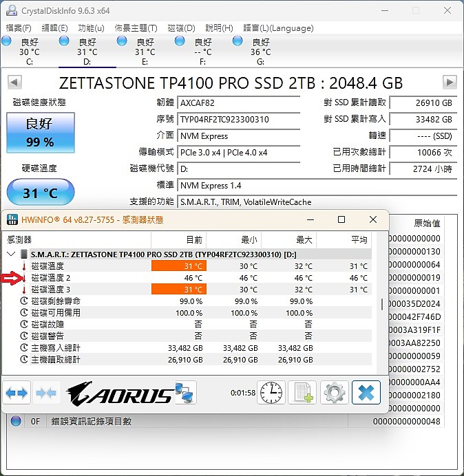Maximize the HWiNFO sensor window
464x476 pixels.
point(341,219)
